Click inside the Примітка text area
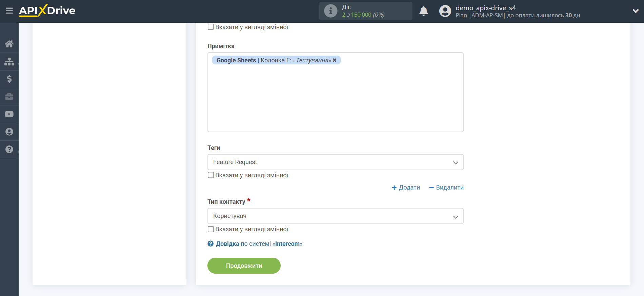 [x=335, y=98]
